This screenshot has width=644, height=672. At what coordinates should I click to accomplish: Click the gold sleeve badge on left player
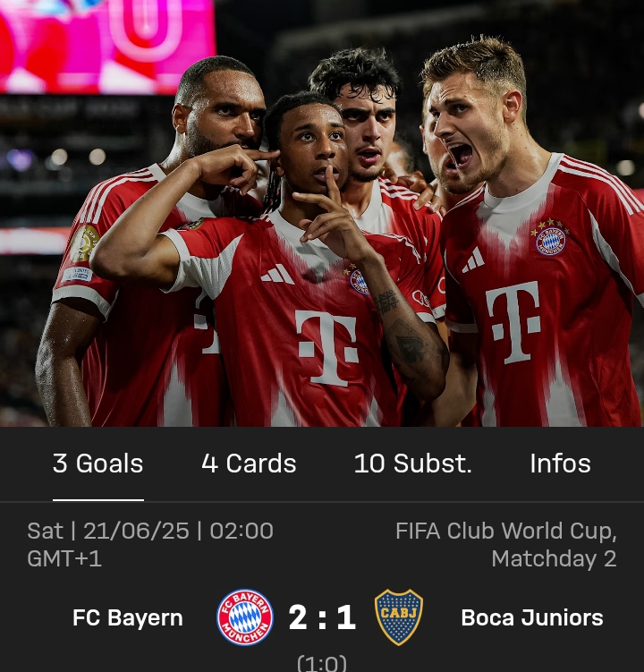(x=84, y=243)
